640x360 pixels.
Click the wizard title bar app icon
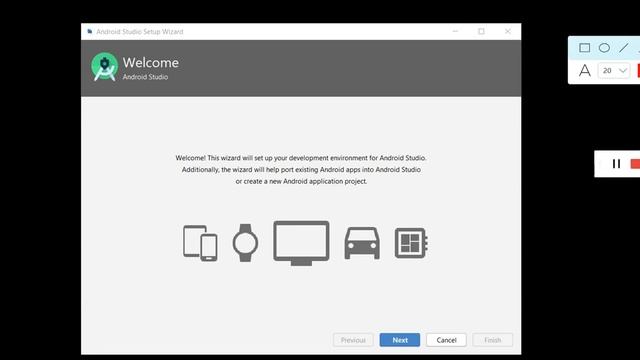(89, 31)
